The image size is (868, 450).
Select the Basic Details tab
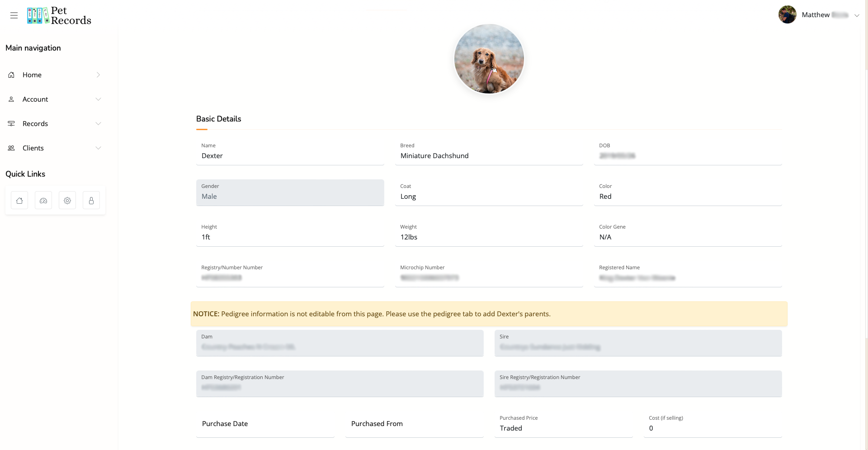click(x=218, y=119)
